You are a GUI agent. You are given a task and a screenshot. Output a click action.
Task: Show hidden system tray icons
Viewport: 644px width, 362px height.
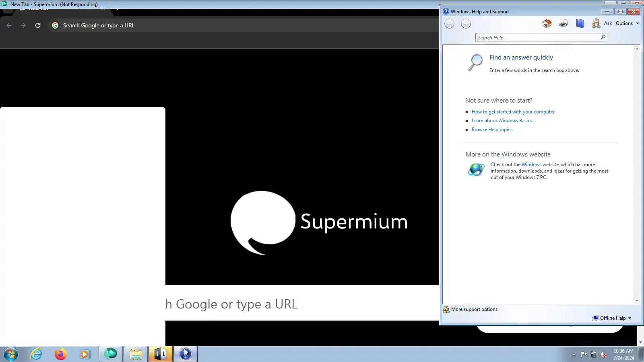[x=574, y=354]
